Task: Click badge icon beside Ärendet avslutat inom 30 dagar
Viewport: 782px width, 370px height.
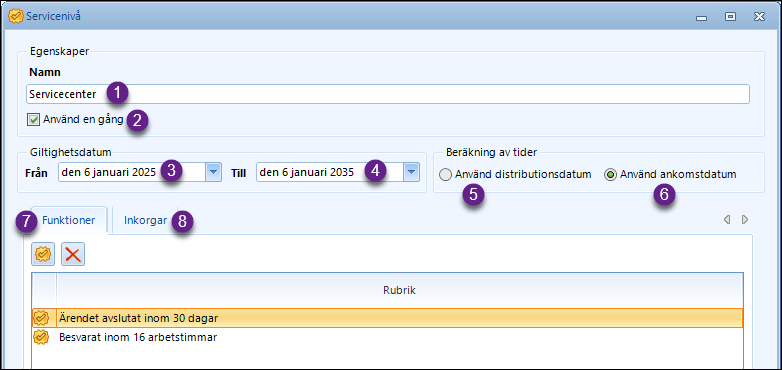Action: click(x=41, y=318)
